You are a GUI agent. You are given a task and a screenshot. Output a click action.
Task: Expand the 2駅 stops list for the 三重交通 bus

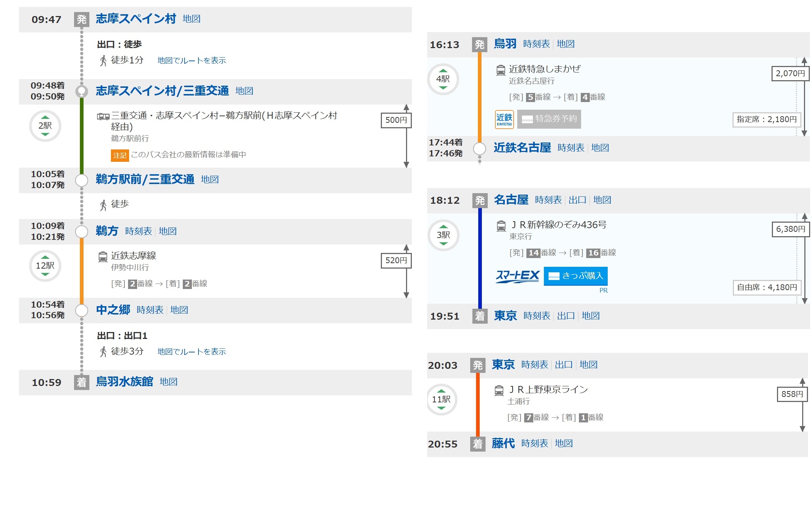[x=45, y=126]
